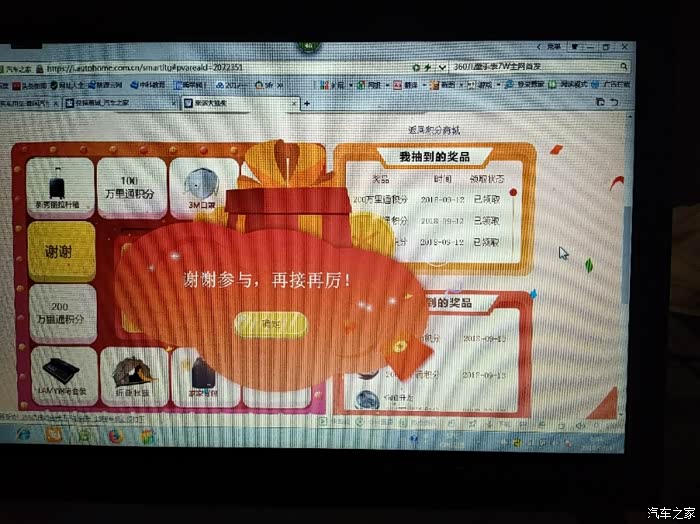Click the first 已领取 status dated 2018-09-12
The height and width of the screenshot is (524, 700).
[487, 200]
